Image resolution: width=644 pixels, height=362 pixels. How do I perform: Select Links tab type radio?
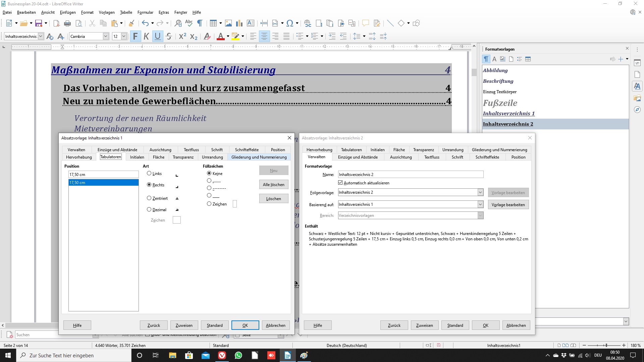point(149,173)
